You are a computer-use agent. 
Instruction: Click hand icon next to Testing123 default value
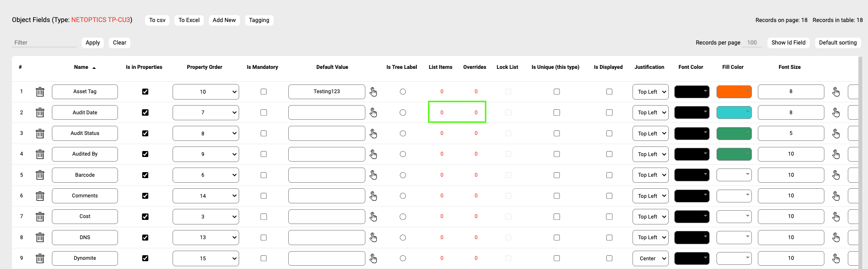pyautogui.click(x=373, y=92)
